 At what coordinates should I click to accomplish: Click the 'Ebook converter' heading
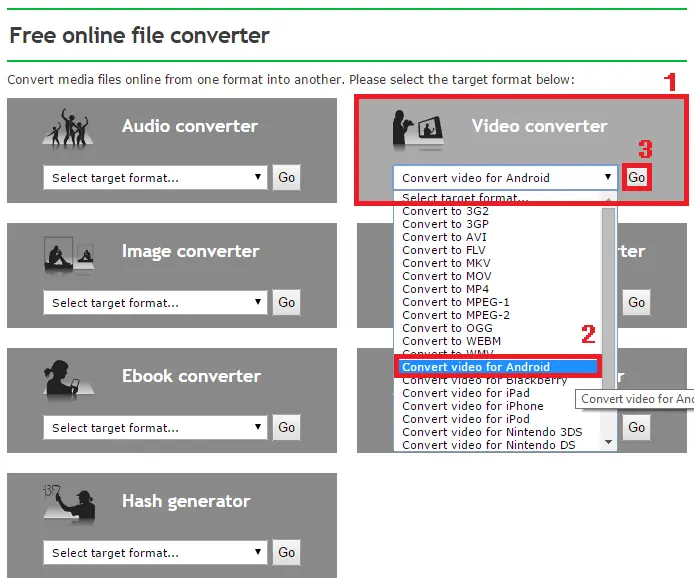(191, 376)
